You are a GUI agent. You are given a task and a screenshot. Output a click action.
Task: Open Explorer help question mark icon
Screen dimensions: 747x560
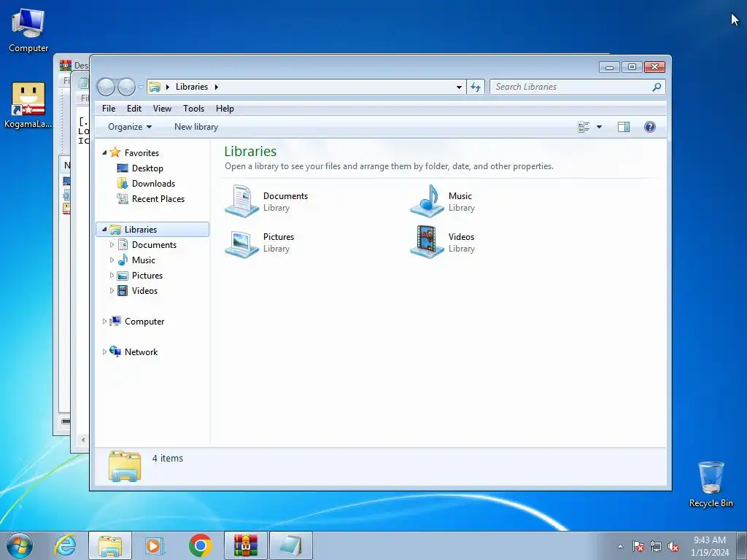click(x=650, y=127)
